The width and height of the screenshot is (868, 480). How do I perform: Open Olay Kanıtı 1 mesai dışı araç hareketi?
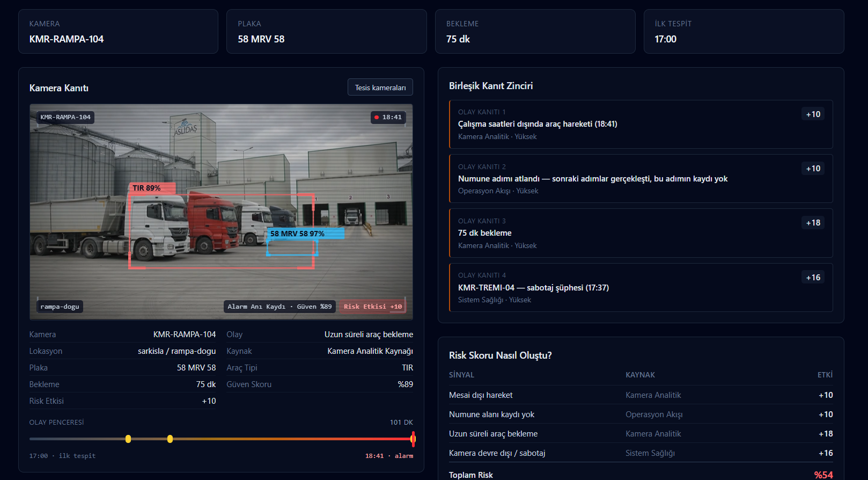(x=641, y=124)
